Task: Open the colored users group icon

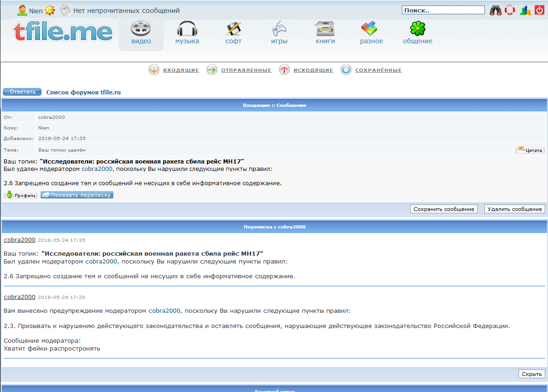Action: pyautogui.click(x=525, y=10)
